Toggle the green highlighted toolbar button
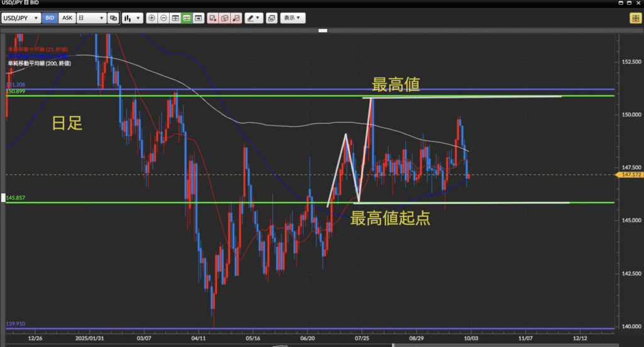 pos(187,18)
